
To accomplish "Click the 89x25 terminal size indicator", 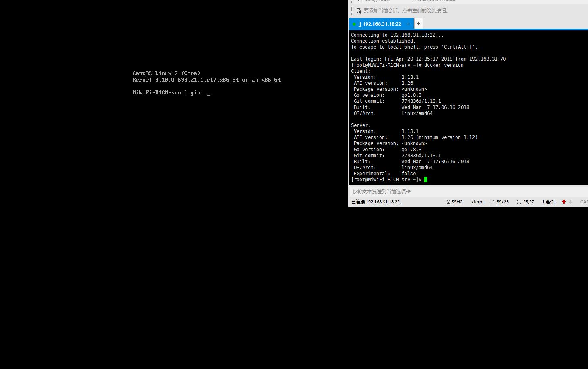I will [503, 202].
